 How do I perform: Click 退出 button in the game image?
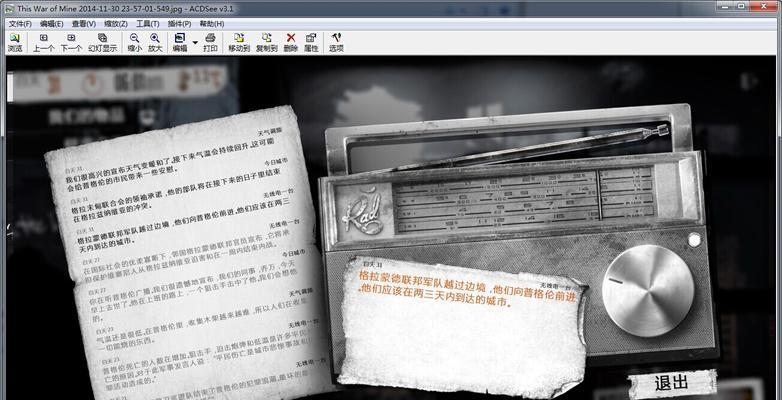pyautogui.click(x=671, y=384)
